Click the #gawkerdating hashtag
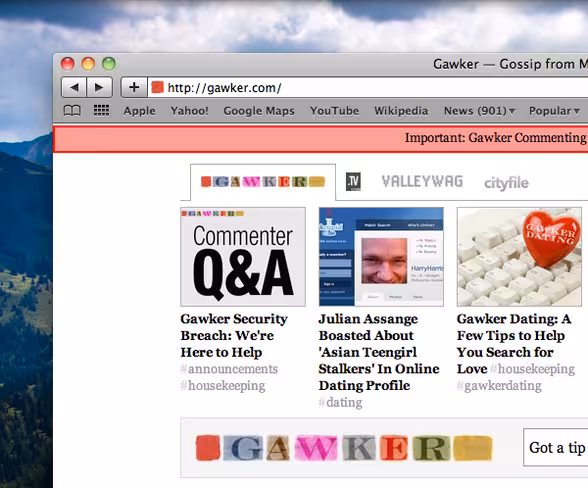 [x=499, y=386]
